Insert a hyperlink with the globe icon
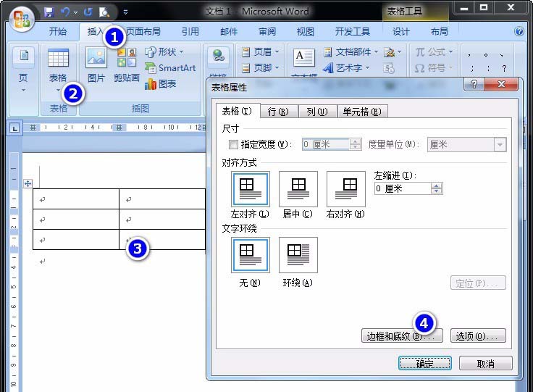Viewport: 533px width, 392px height. tap(218, 56)
